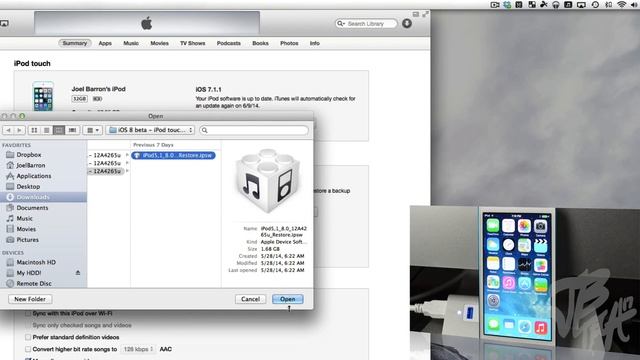
Task: Switch Open dialog to list view
Action: tap(47, 130)
